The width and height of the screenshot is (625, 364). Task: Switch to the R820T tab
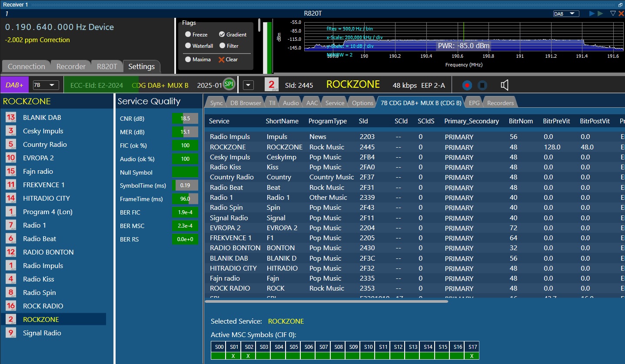click(x=107, y=66)
